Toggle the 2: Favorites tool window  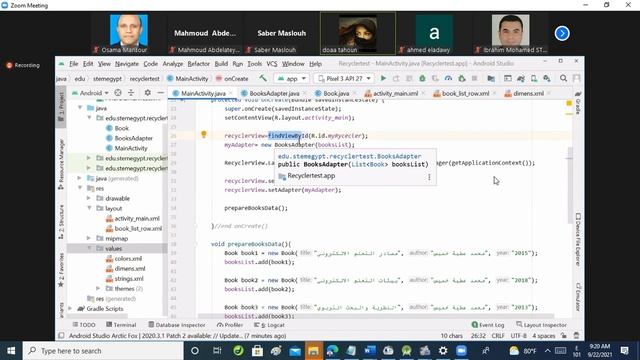coord(61,270)
